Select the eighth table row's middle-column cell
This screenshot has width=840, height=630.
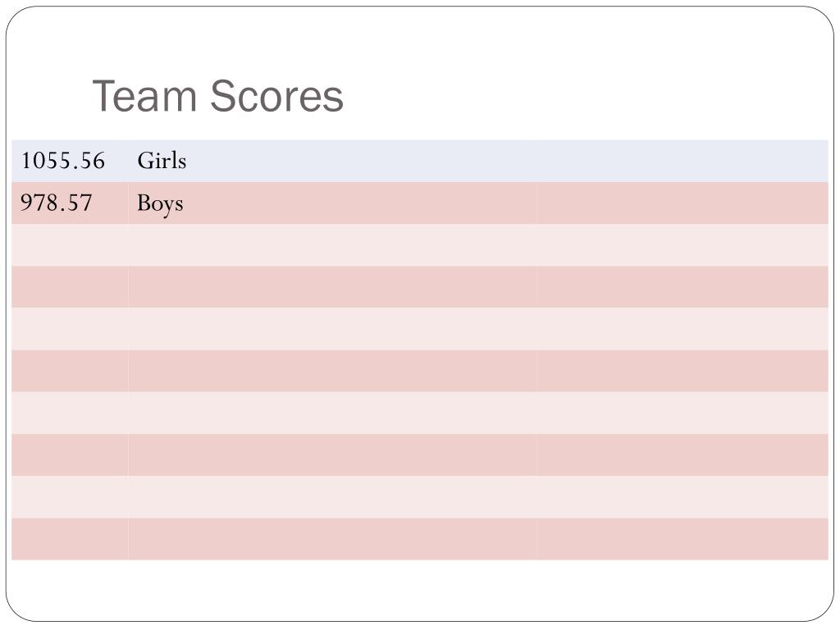pyautogui.click(x=331, y=454)
